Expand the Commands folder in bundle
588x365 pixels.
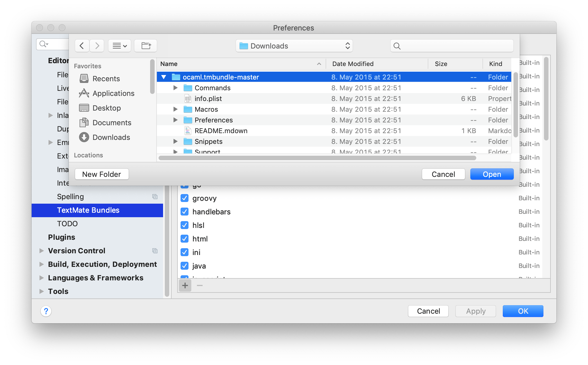click(176, 87)
